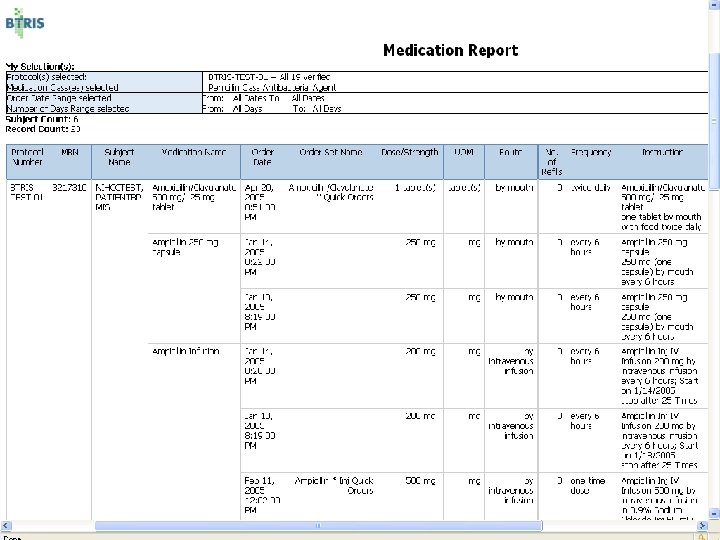Click the Feb 11, 2005 order date
The height and width of the screenshot is (540, 720).
pos(262,495)
